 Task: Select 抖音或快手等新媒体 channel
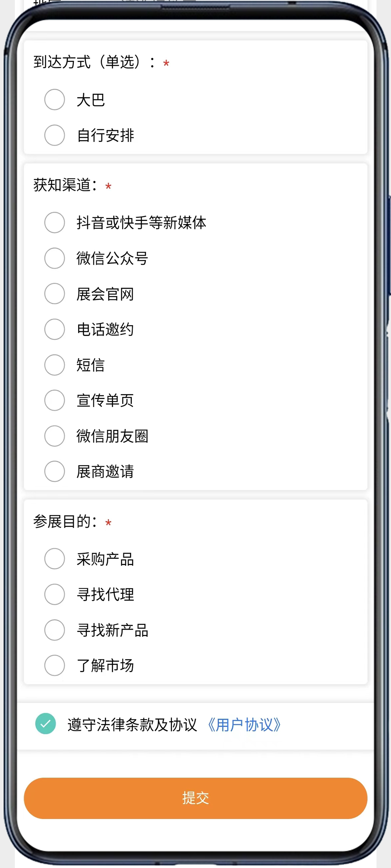coord(55,222)
